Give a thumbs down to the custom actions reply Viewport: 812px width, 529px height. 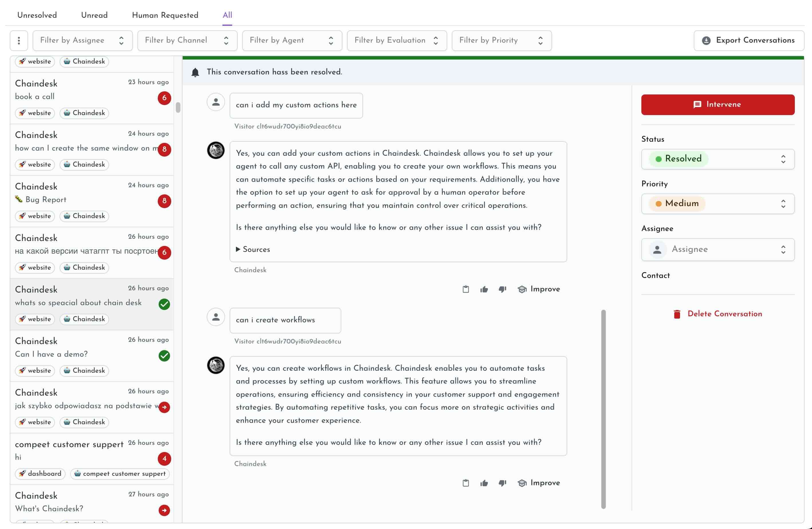click(502, 289)
